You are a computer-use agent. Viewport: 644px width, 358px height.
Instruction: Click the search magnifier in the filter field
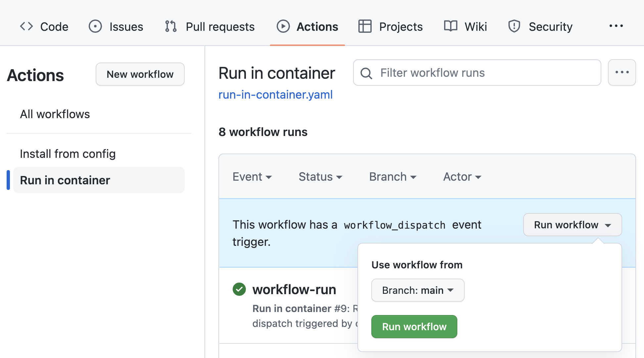(x=366, y=73)
